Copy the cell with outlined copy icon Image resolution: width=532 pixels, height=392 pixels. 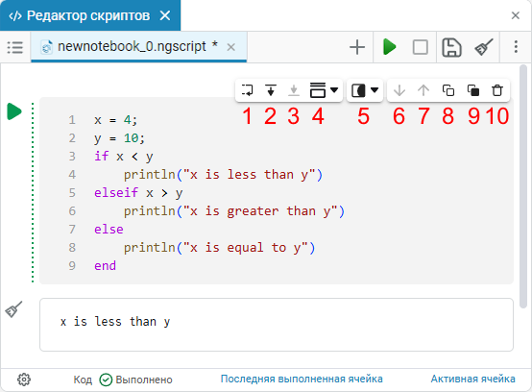(448, 90)
